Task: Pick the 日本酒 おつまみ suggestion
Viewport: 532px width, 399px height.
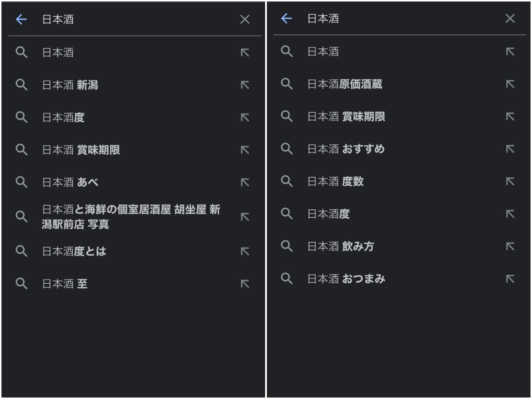Action: point(346,279)
